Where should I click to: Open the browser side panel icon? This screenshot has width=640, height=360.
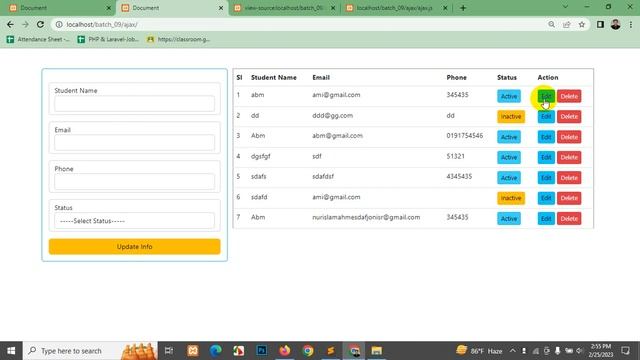pyautogui.click(x=600, y=24)
